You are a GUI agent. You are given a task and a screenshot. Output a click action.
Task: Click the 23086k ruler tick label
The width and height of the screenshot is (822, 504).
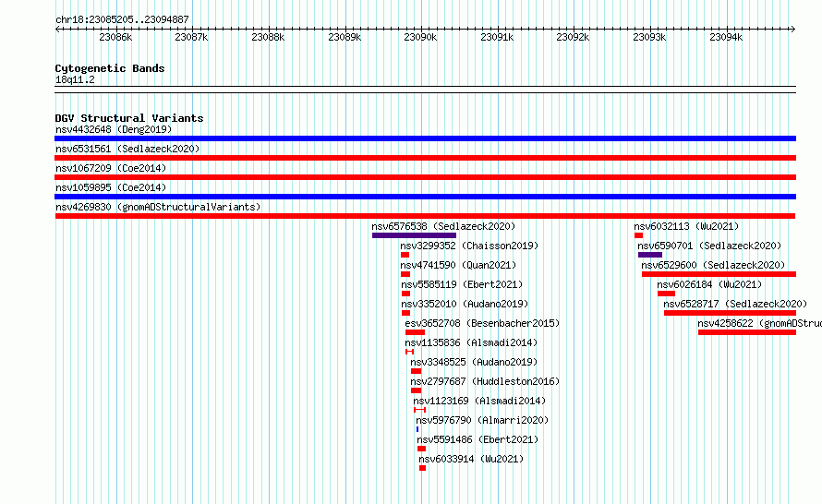115,37
